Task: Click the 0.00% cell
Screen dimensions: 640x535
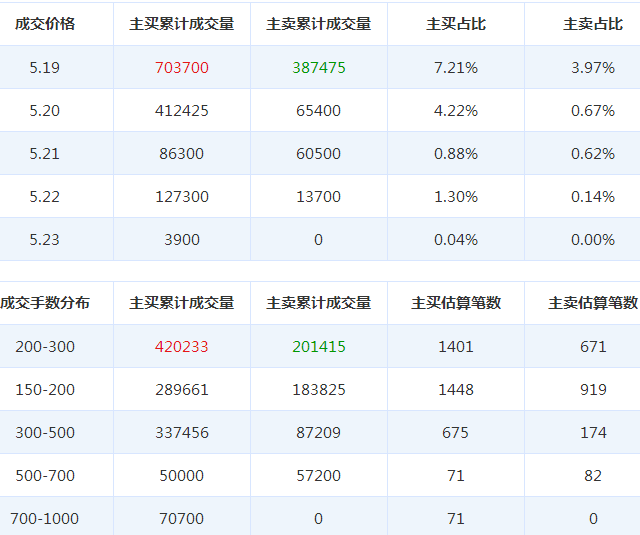Action: [x=593, y=240]
